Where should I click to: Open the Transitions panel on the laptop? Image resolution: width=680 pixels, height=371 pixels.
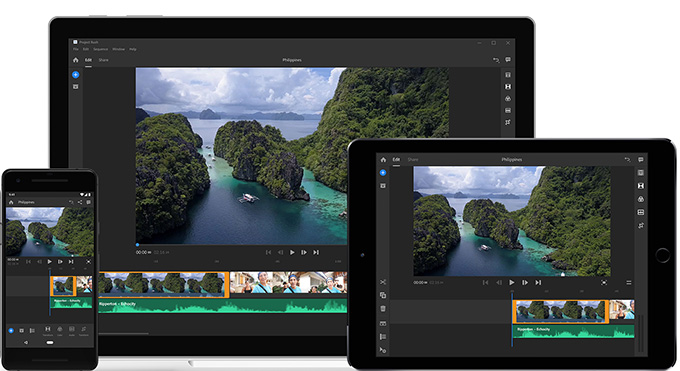pos(508,87)
